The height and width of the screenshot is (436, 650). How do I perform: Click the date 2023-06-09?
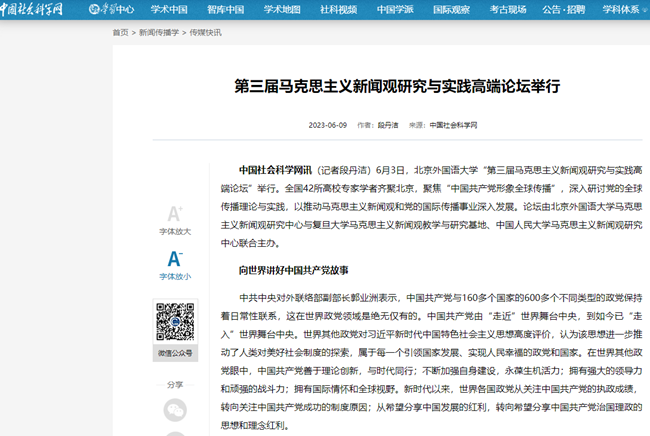point(327,125)
